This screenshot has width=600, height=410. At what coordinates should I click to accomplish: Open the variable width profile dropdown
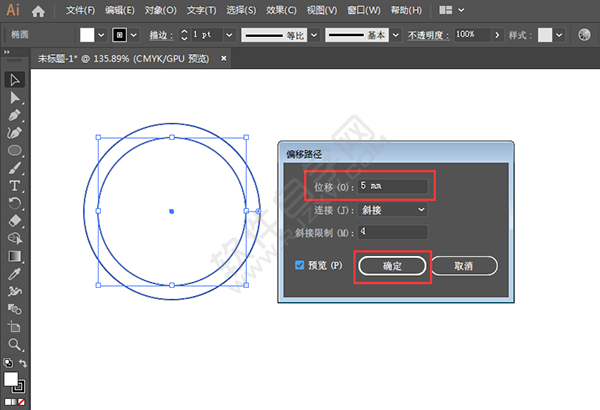point(314,35)
